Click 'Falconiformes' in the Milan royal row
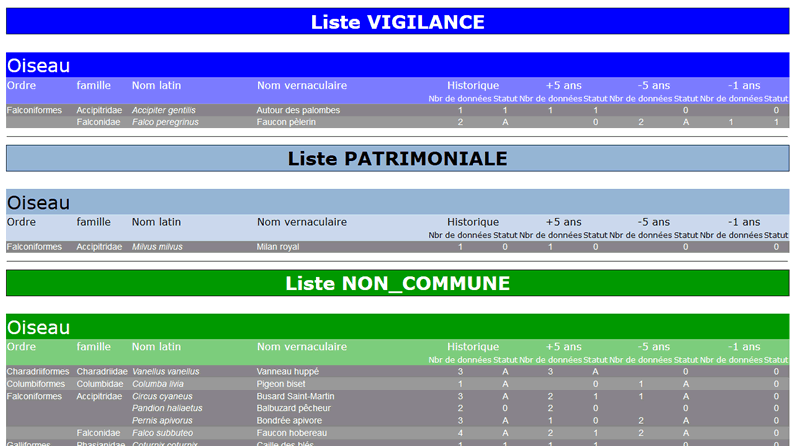Viewport: 791px width, 446px height. click(34, 247)
